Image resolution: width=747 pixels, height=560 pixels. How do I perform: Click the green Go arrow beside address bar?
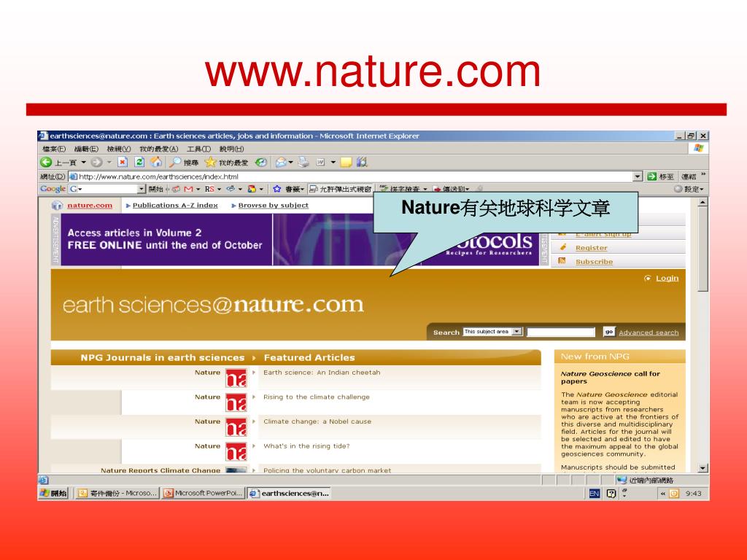pos(651,176)
